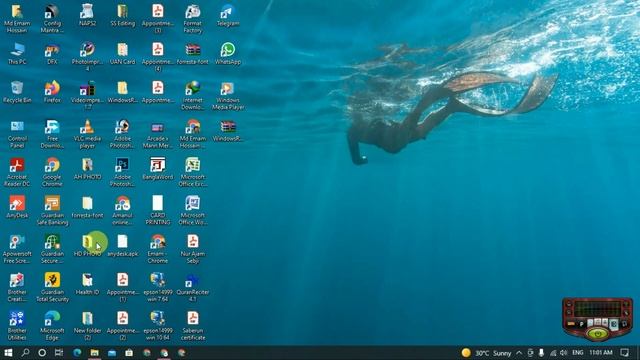Open the Telegram desktop shortcut
The image size is (640, 360).
pyautogui.click(x=228, y=16)
